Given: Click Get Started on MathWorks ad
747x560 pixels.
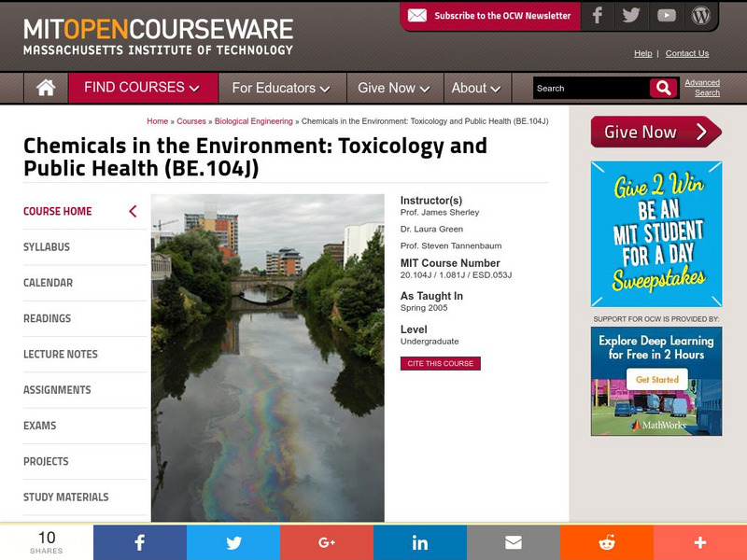Looking at the screenshot, I should 657,380.
